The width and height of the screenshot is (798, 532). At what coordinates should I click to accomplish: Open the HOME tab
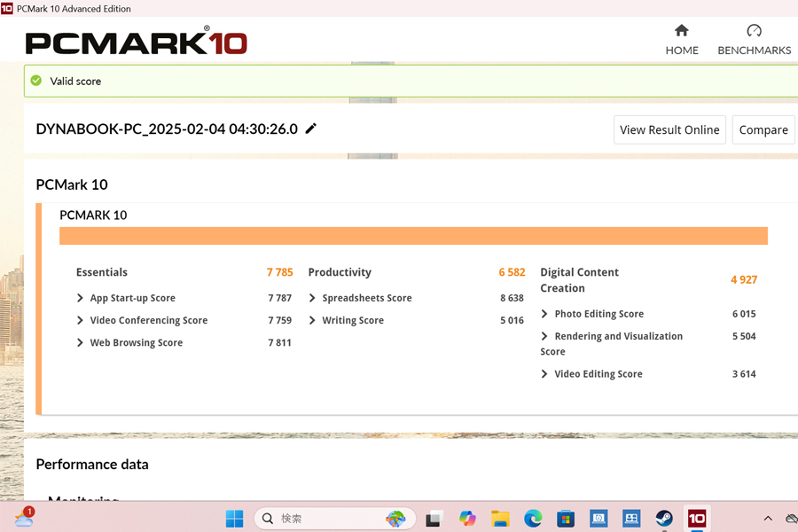click(x=682, y=40)
